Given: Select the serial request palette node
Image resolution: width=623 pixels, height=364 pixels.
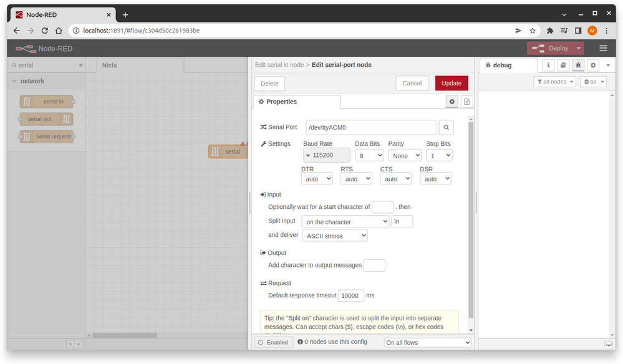Looking at the screenshot, I should (x=47, y=136).
